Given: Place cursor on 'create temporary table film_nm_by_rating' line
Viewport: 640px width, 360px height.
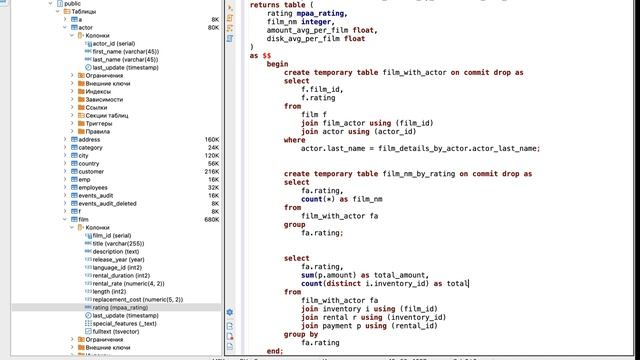Looking at the screenshot, I should pos(408,173).
